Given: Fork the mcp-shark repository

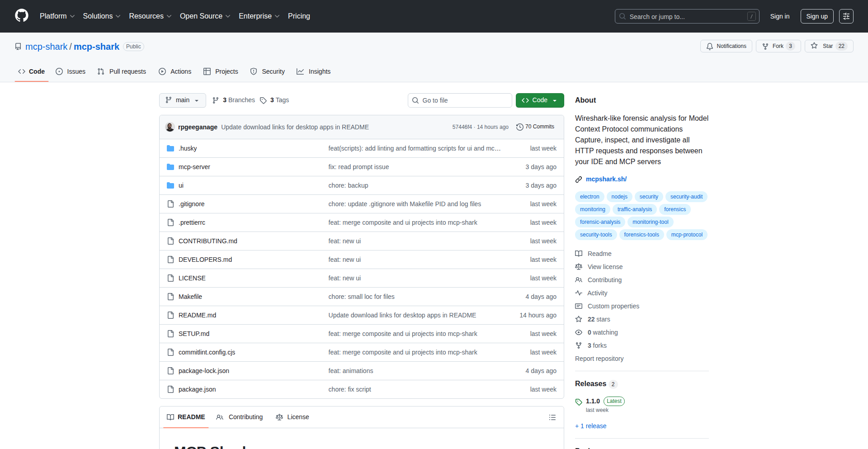Looking at the screenshot, I should coord(778,46).
